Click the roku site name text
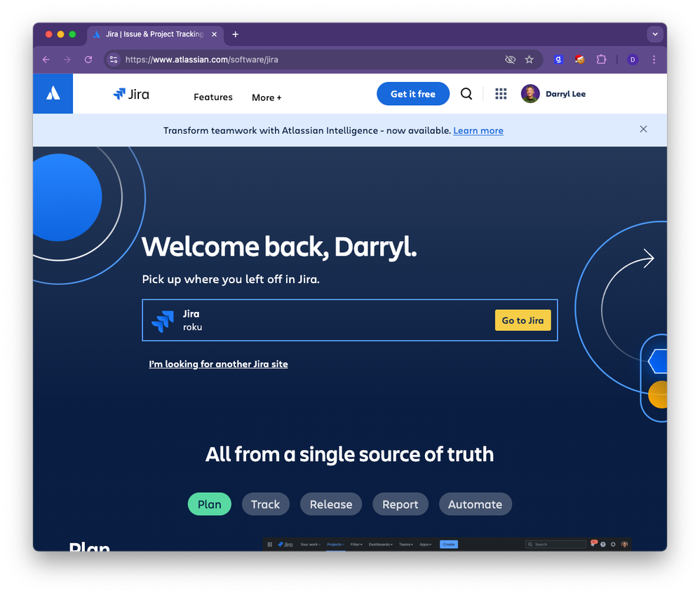700x595 pixels. (192, 327)
